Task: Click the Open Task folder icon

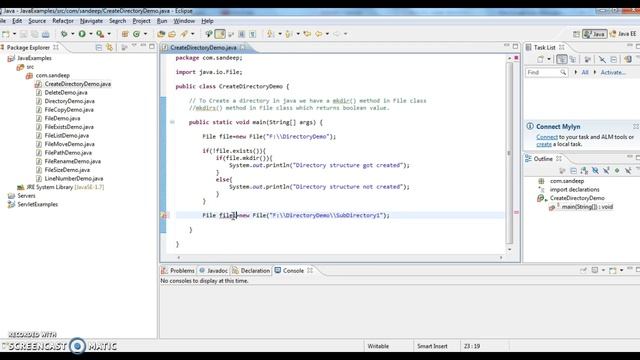Action: [x=172, y=34]
